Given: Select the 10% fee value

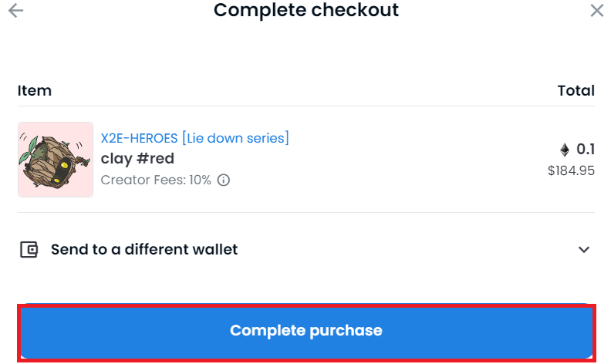Looking at the screenshot, I should 200,180.
